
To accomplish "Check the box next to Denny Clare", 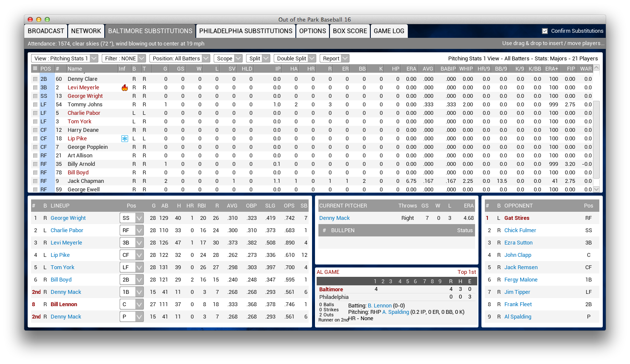I will click(x=35, y=79).
